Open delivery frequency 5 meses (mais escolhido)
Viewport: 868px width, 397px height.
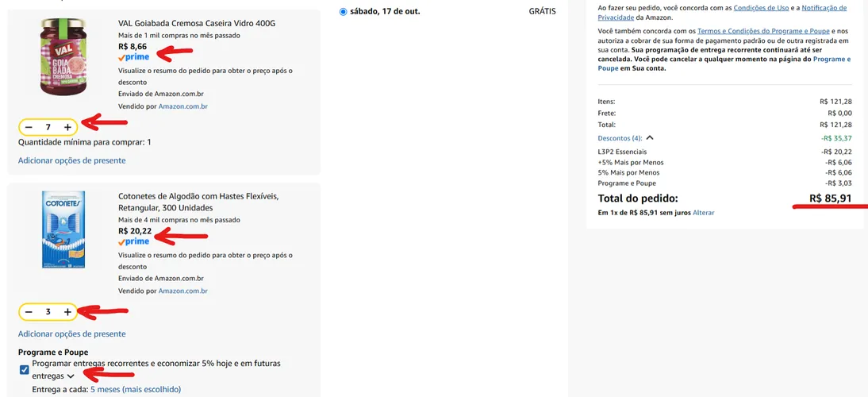tap(136, 389)
